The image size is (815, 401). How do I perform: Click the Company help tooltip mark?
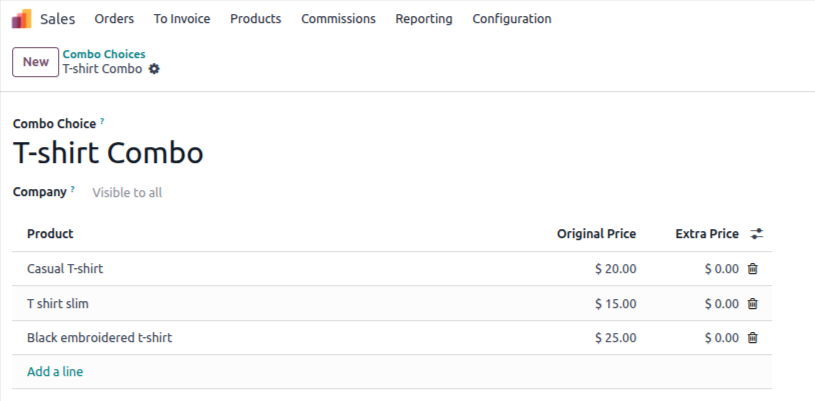(x=73, y=189)
